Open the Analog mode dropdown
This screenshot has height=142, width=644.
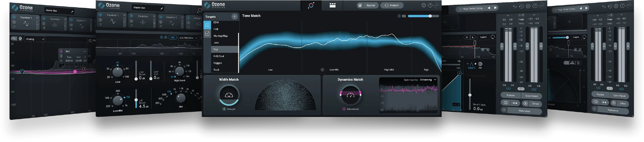click(x=35, y=39)
